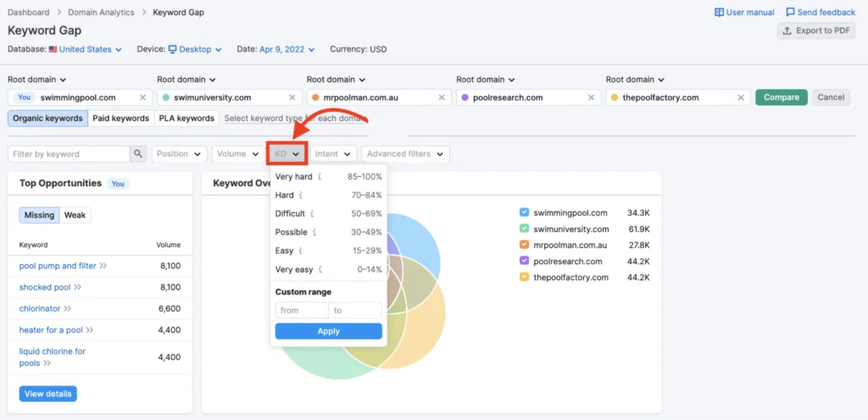
Task: Open the Date Apr 9, 2022 dropdown
Action: [x=287, y=49]
